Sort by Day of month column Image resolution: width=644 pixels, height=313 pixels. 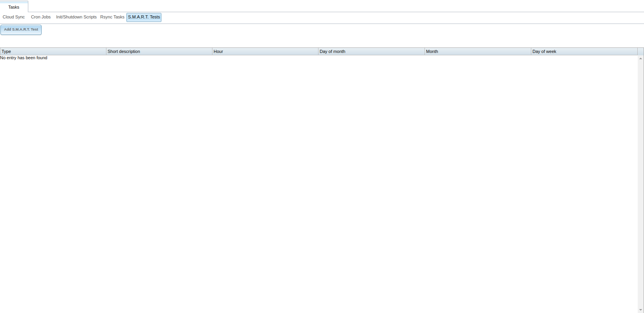point(371,51)
